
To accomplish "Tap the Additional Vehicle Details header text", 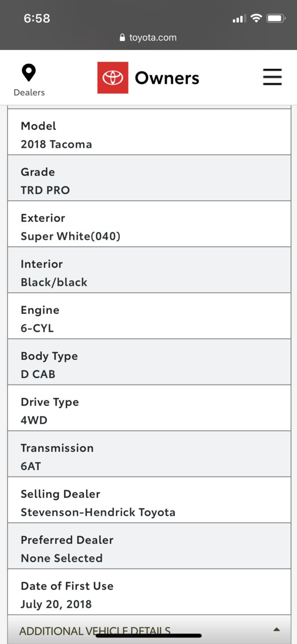I will pyautogui.click(x=95, y=631).
